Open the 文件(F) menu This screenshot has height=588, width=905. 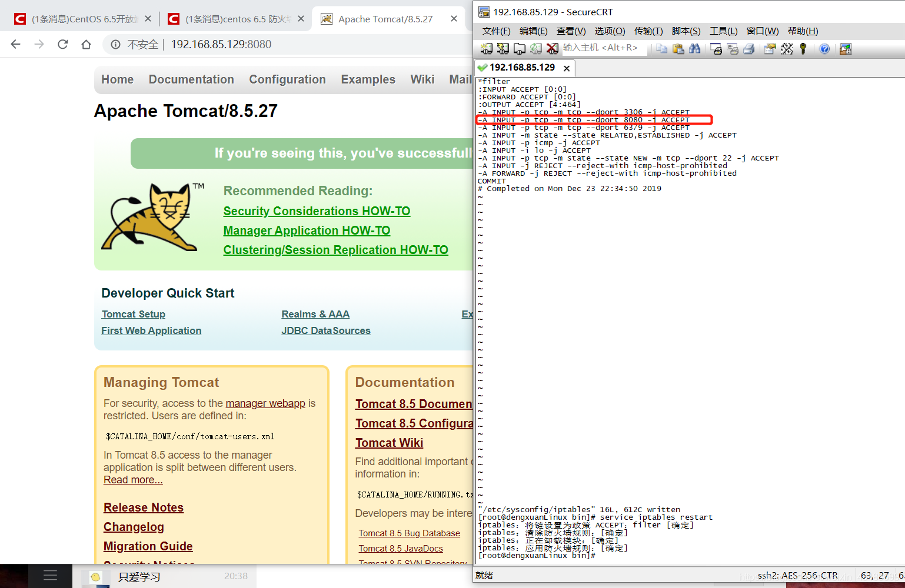[x=496, y=31]
